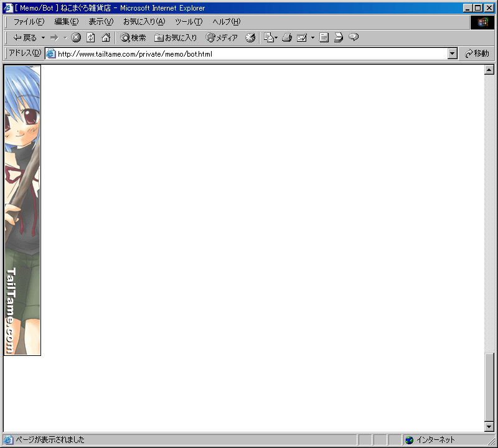Open the 編集(E) menu
This screenshot has height=448, width=498.
(67, 22)
